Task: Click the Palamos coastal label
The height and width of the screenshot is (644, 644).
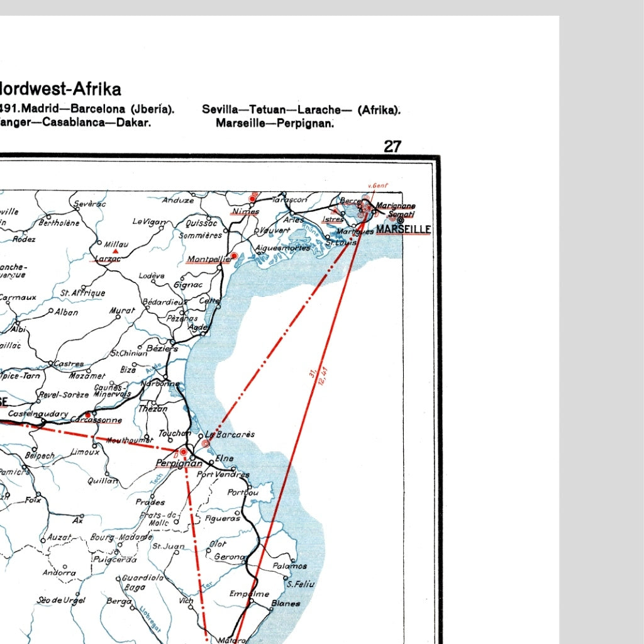Action: pyautogui.click(x=289, y=566)
